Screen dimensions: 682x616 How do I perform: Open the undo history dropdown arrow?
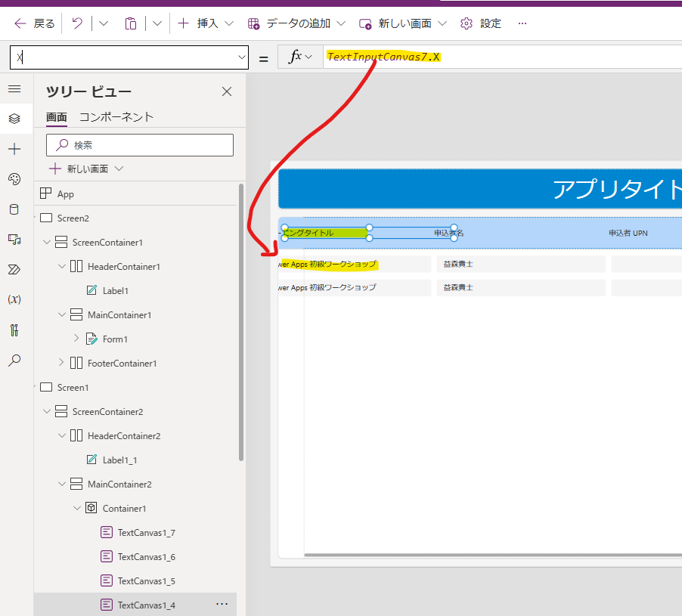coord(104,23)
